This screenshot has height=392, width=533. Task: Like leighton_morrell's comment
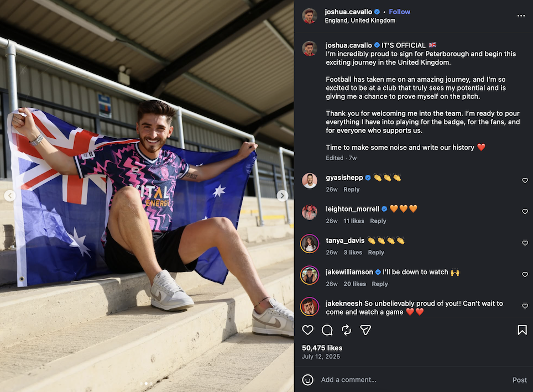coord(525,212)
